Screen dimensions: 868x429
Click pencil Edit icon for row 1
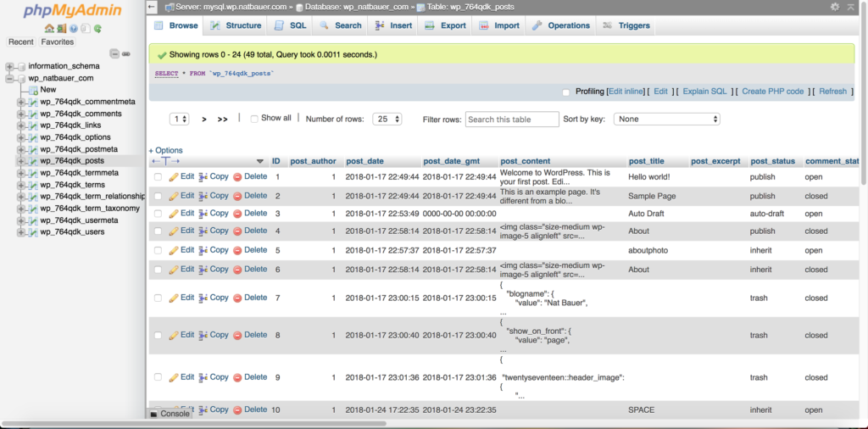(x=173, y=176)
